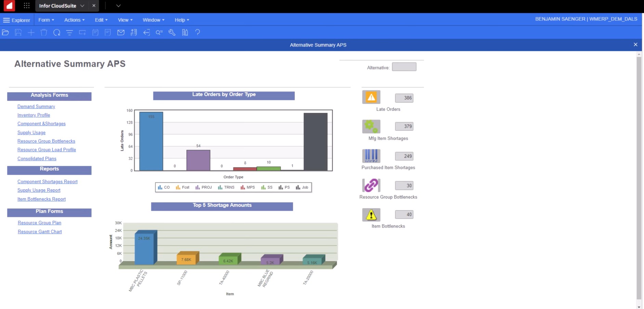Image resolution: width=644 pixels, height=309 pixels.
Task: Click the red Infor logo icon
Action: coord(9,6)
